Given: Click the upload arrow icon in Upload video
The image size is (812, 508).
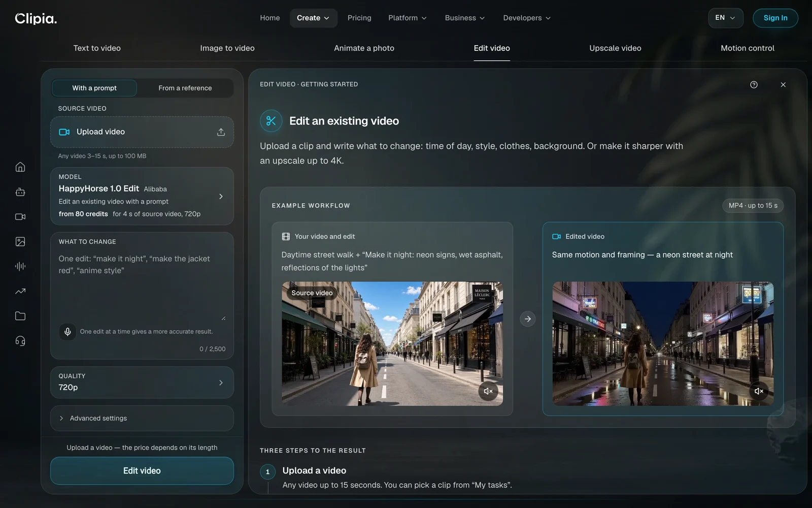Looking at the screenshot, I should (x=221, y=132).
